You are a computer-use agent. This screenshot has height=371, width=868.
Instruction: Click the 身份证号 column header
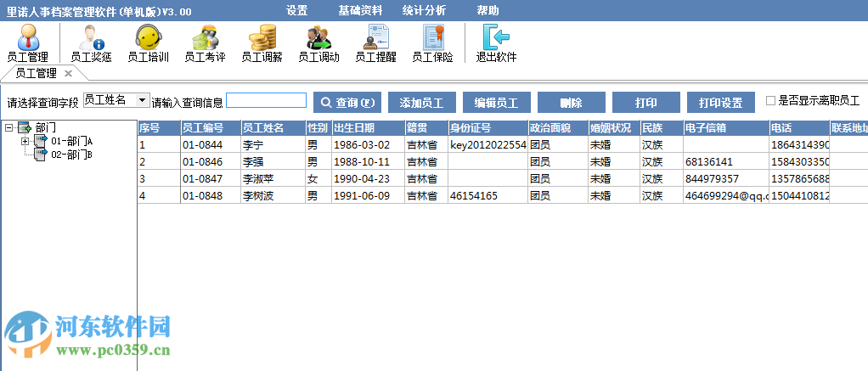pyautogui.click(x=488, y=128)
